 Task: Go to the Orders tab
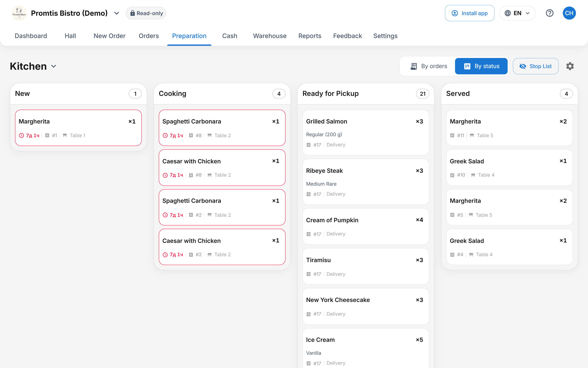(149, 36)
